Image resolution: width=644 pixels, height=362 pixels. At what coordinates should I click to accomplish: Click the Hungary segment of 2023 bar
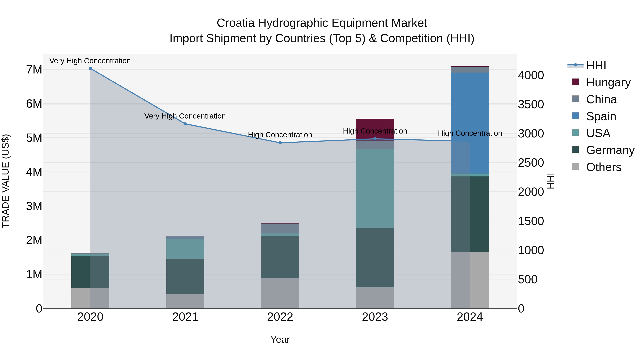click(375, 129)
